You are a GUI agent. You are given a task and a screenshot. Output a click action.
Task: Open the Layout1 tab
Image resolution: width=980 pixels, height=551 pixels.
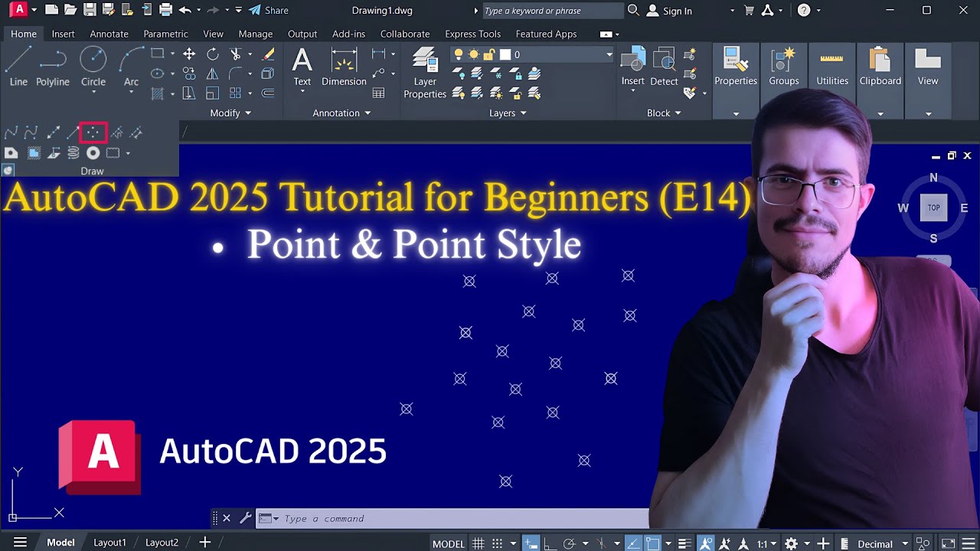click(x=109, y=543)
